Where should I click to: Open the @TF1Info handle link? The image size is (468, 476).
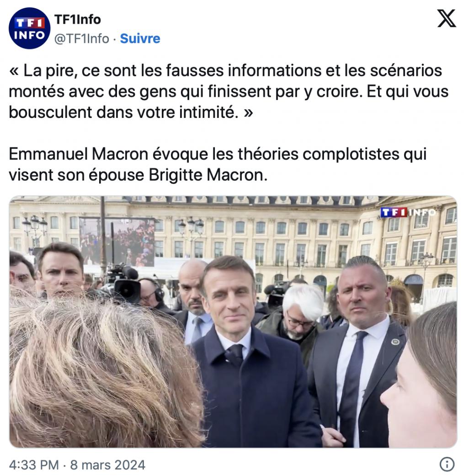click(82, 39)
